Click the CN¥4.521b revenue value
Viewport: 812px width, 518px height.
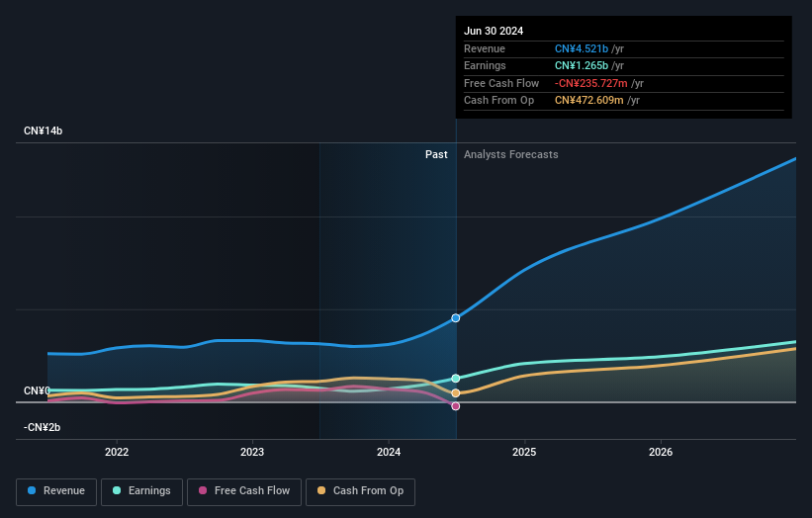click(582, 48)
